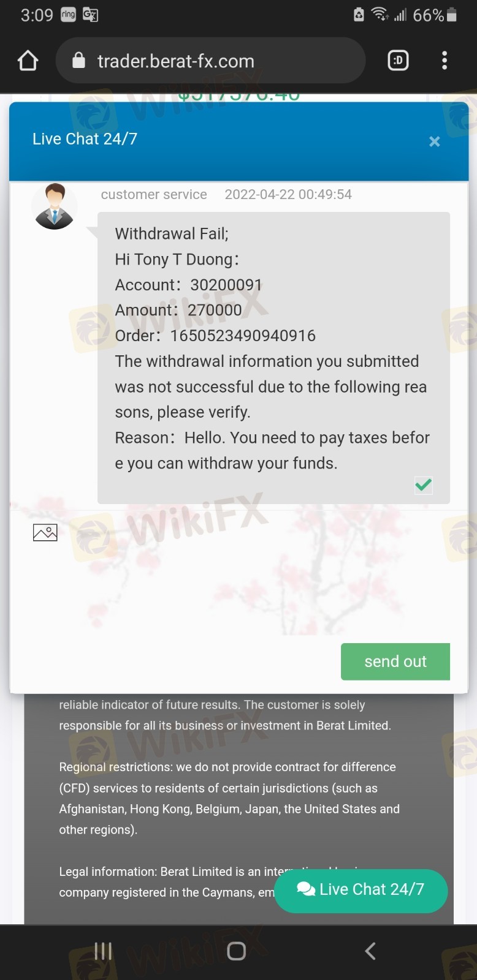Click the green checkmark on the message
Viewport: 477px width, 980px height.
[424, 485]
